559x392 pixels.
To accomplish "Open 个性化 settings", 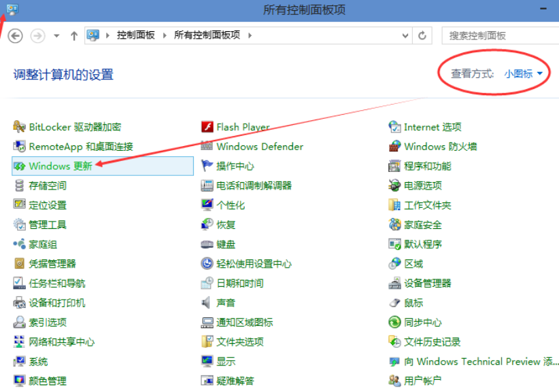I will (232, 204).
